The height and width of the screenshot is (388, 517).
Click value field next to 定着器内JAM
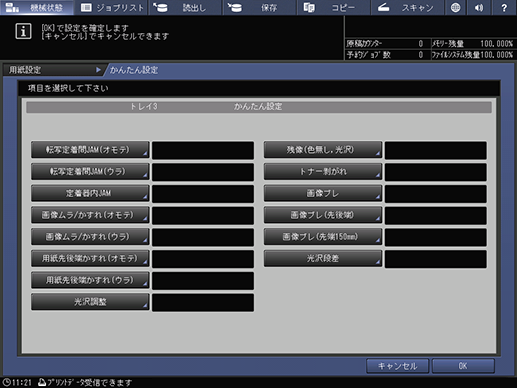click(203, 194)
